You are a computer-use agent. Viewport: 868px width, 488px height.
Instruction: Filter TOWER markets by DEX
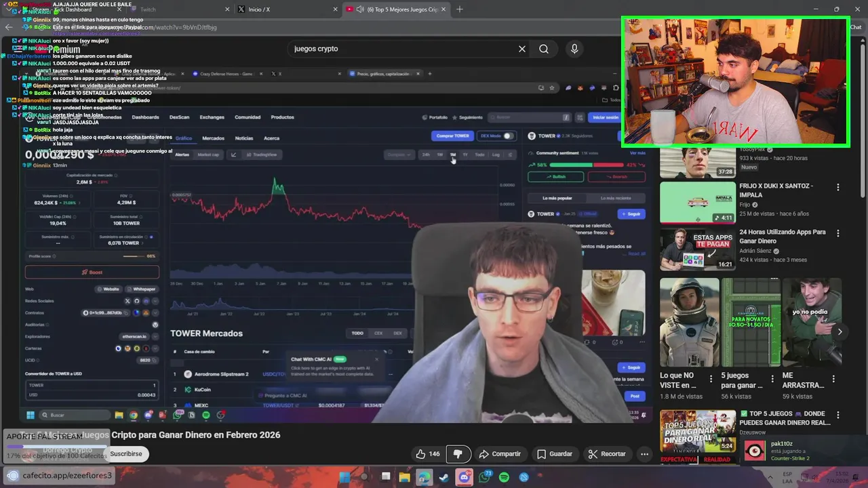(x=397, y=333)
